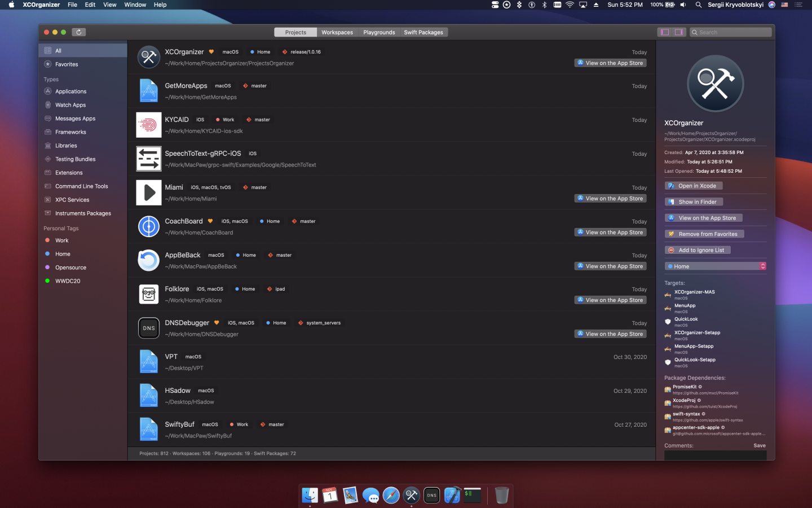Open Safari from the Dock

(x=391, y=495)
